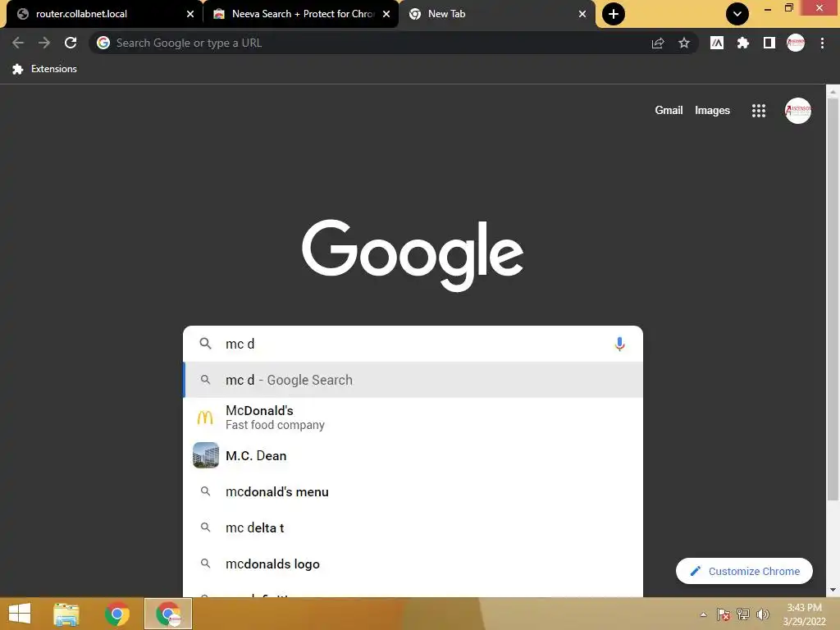Choose the 'mcdonalds logo' suggestion
840x630 pixels.
pos(413,564)
